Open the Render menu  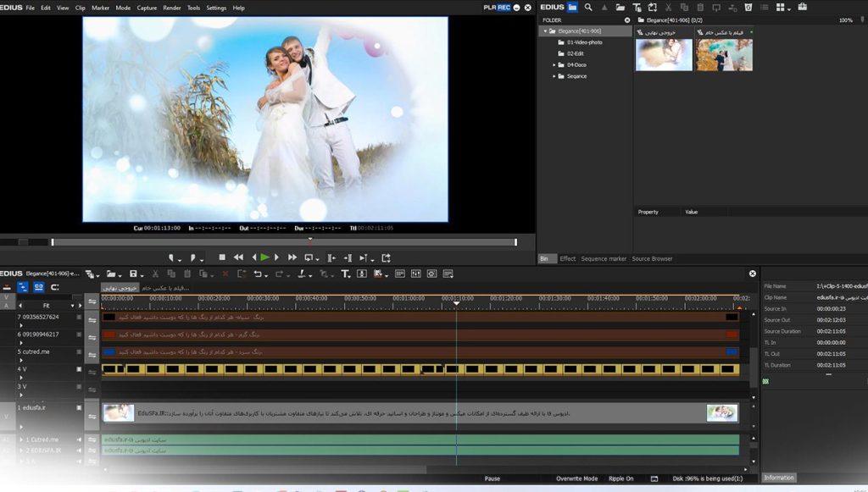pos(171,8)
